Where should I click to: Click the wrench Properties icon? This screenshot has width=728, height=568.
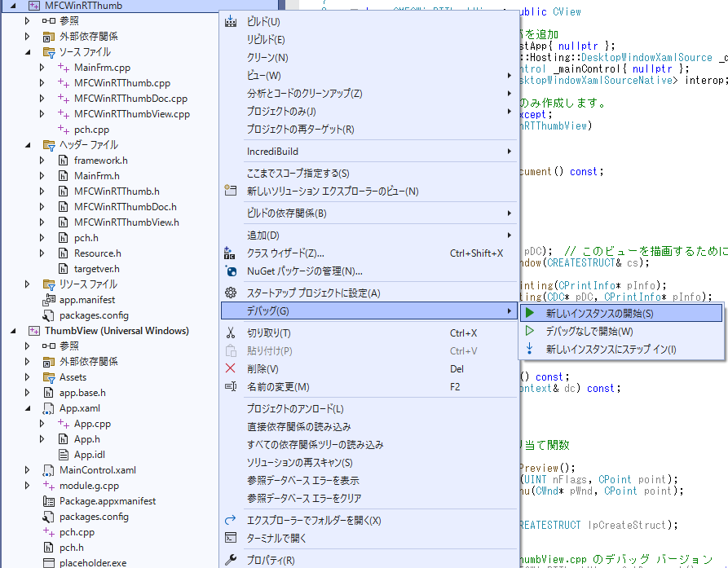point(231,560)
